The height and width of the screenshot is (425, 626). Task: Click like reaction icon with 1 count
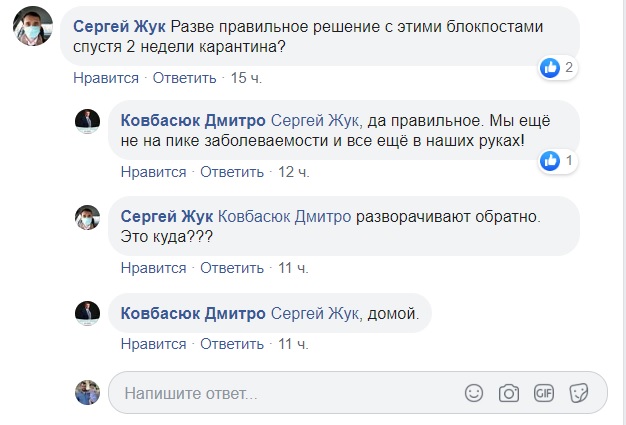[x=549, y=160]
